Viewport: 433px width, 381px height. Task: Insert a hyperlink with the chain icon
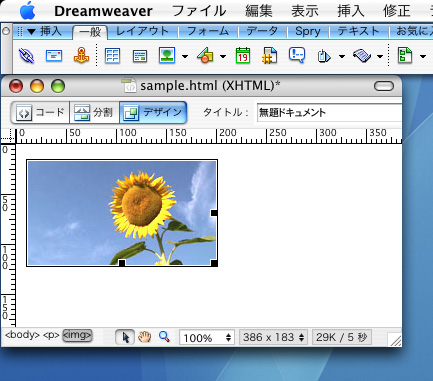click(x=27, y=55)
